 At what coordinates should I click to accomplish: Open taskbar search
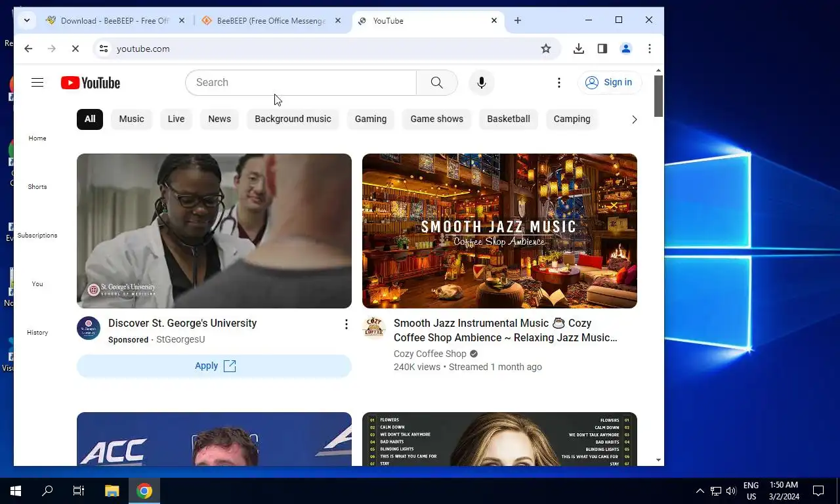coord(47,491)
